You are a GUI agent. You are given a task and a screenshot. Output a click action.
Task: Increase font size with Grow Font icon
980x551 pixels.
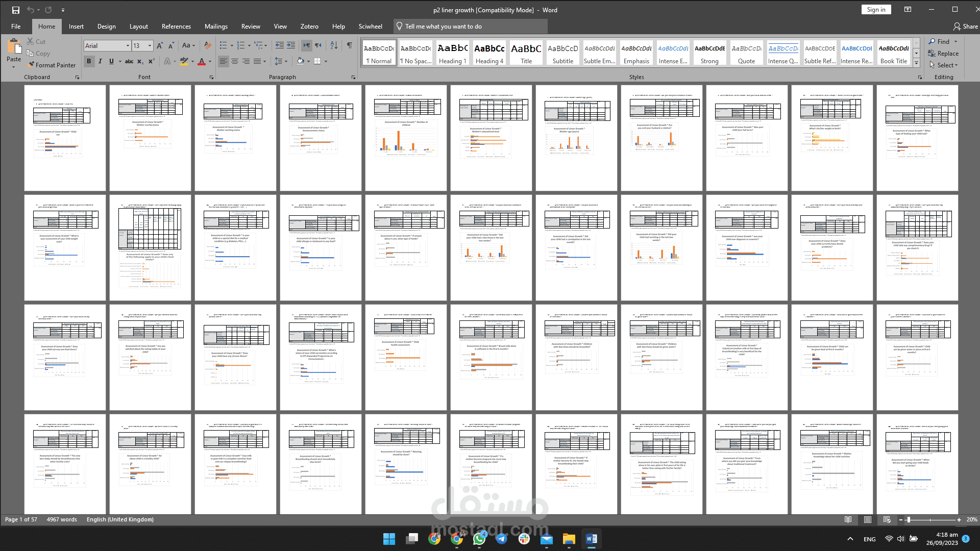[x=160, y=45]
